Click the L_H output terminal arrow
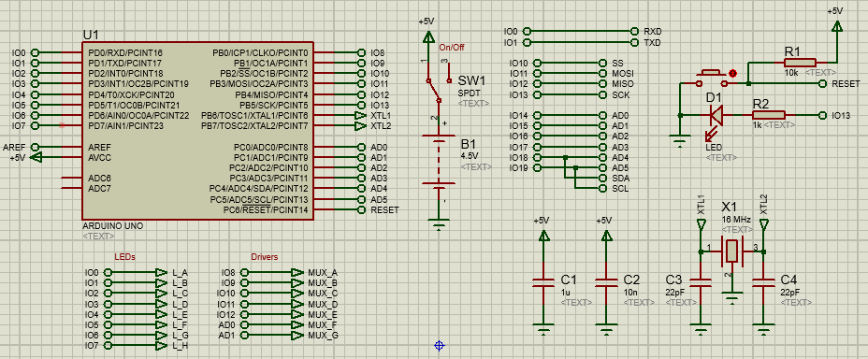868x359 pixels. tap(161, 346)
